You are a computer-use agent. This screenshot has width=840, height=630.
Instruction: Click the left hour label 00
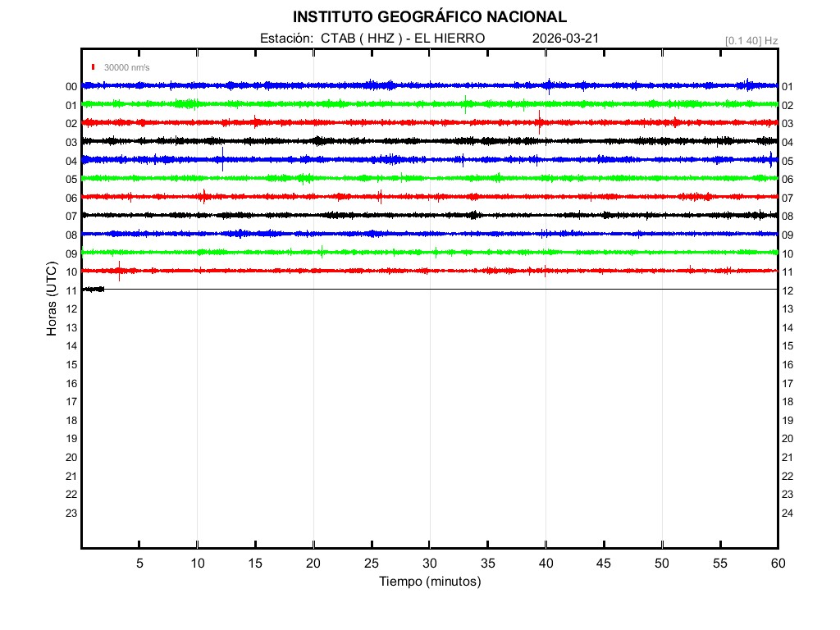point(71,86)
